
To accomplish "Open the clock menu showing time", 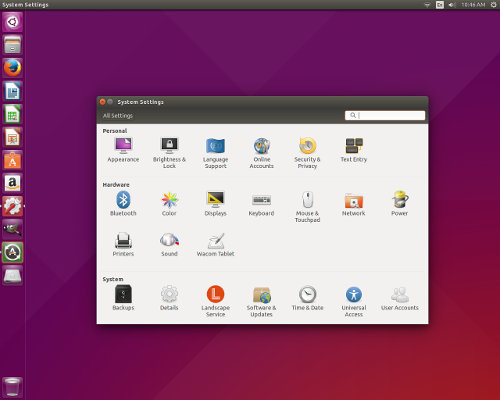I will click(x=473, y=5).
